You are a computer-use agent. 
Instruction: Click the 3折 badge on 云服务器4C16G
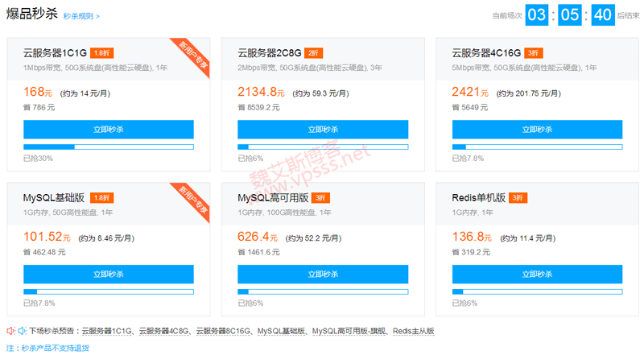click(x=532, y=53)
